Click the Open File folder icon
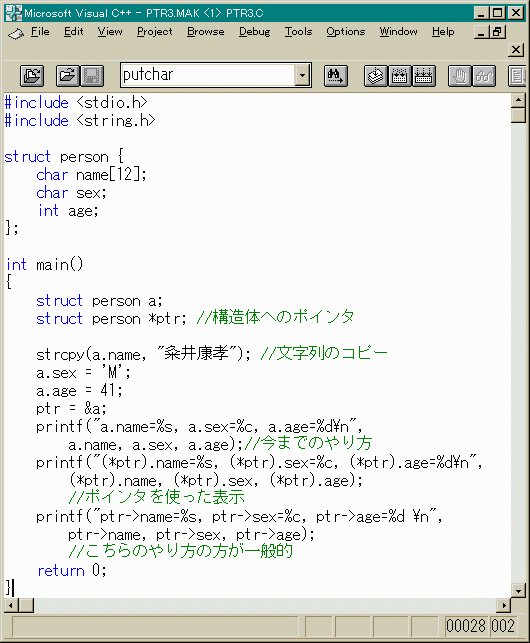This screenshot has height=643, width=530. [x=68, y=76]
